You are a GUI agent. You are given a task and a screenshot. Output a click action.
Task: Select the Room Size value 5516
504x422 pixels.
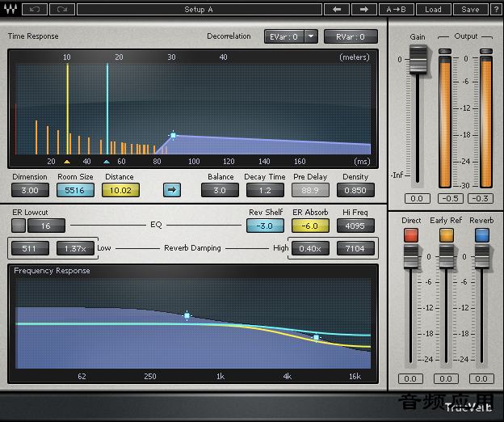pyautogui.click(x=75, y=190)
